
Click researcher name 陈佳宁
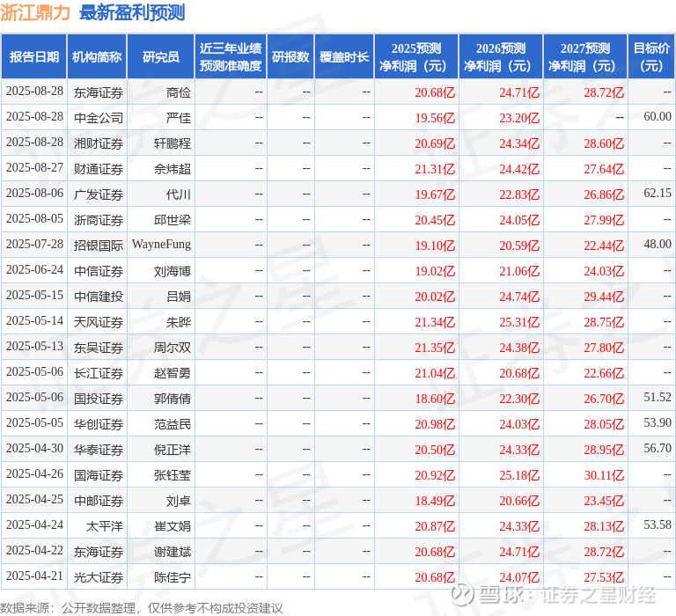172,577
